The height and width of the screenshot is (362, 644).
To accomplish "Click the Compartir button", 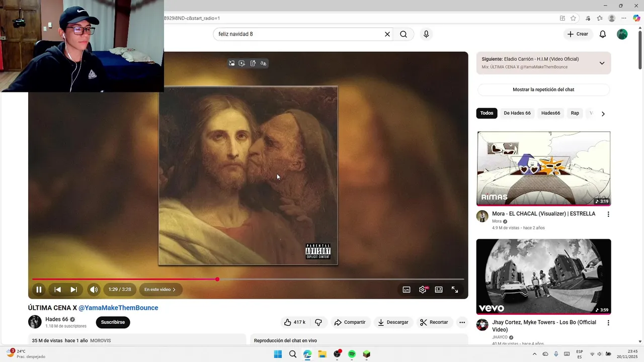I will coord(350,322).
